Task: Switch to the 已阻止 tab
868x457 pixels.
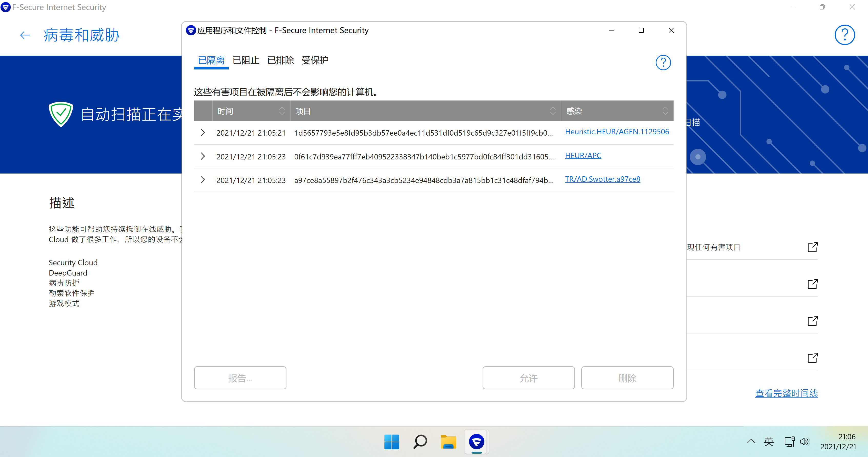Action: point(246,61)
